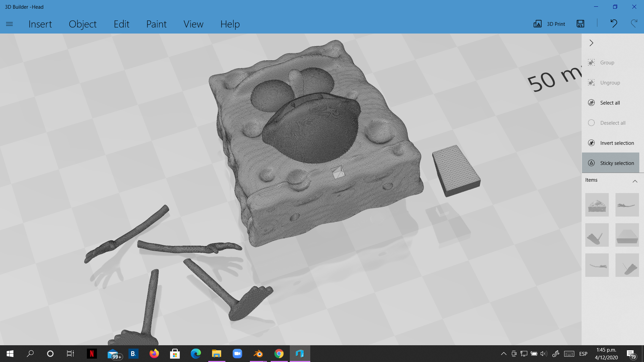This screenshot has height=362, width=644.
Task: Open the Insert menu
Action: point(40,24)
